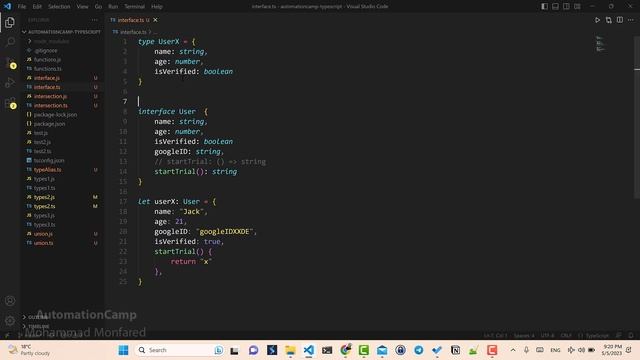Open functions.ts in the Explorer
Viewport: 640px width, 360px height.
(x=61, y=69)
